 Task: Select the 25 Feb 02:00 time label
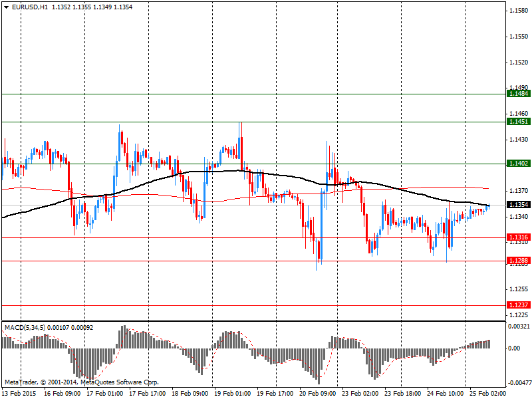[488, 394]
